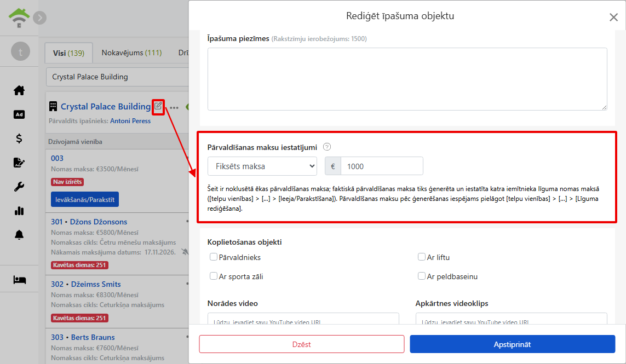Toggle the Ar peldbaseinu checkbox
The image size is (626, 364).
point(422,276)
